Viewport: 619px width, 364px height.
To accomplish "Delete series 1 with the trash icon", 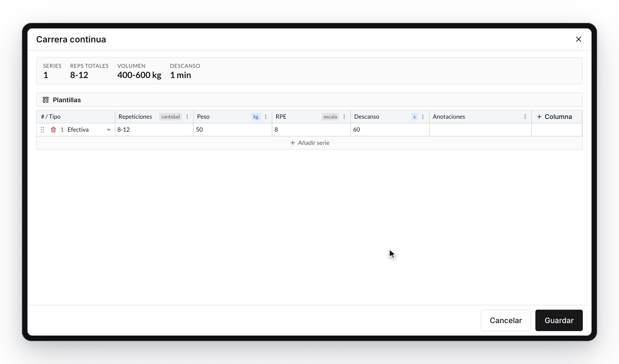I will point(53,130).
